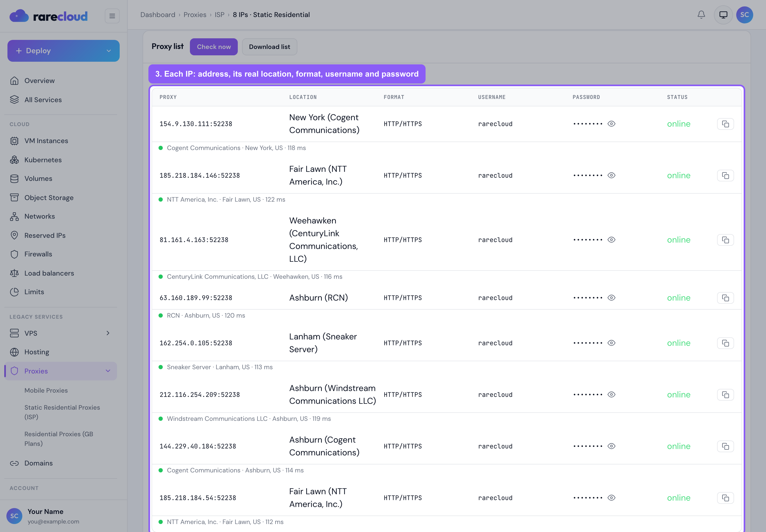Copy proxy 212.116.254.209:52238 details
This screenshot has height=532, width=766.
(x=725, y=395)
